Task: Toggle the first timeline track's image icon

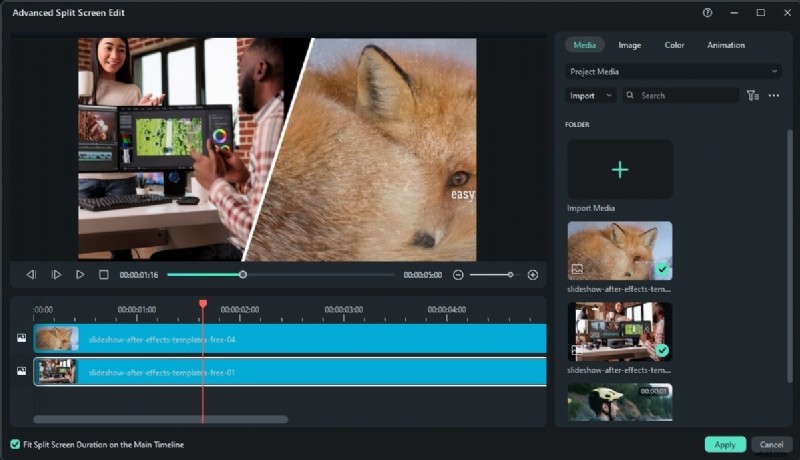Action: tap(22, 338)
